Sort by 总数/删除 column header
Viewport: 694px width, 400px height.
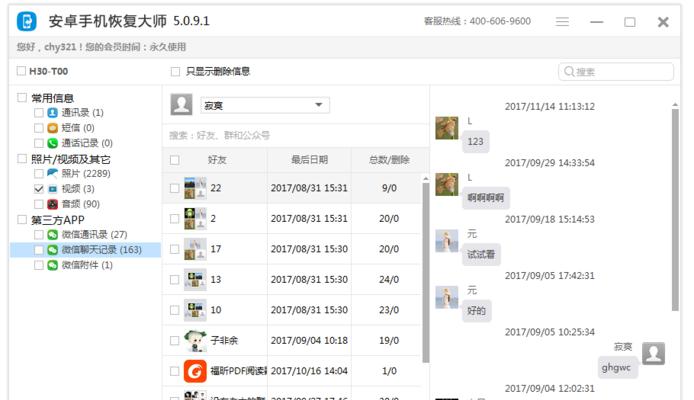(x=389, y=160)
